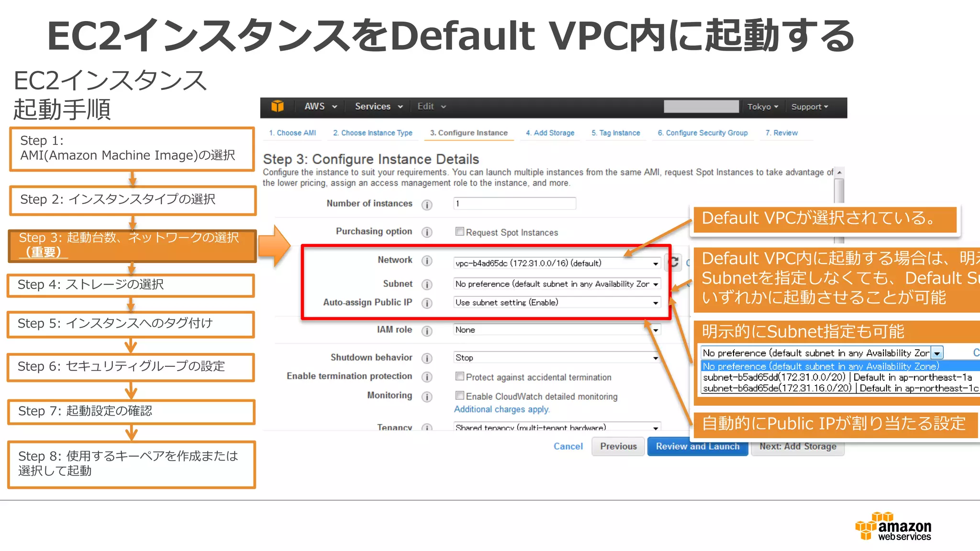This screenshot has width=980, height=551.
Task: Click info icon next to IAM role
Action: pos(427,331)
